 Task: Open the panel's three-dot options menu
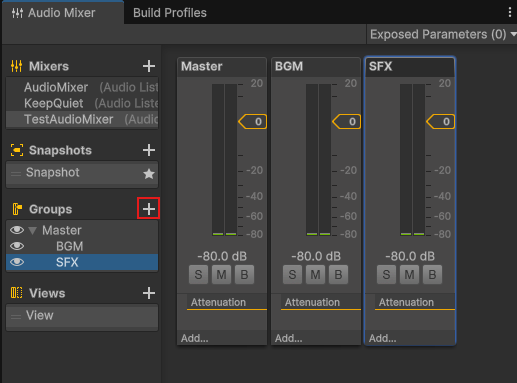[510, 12]
